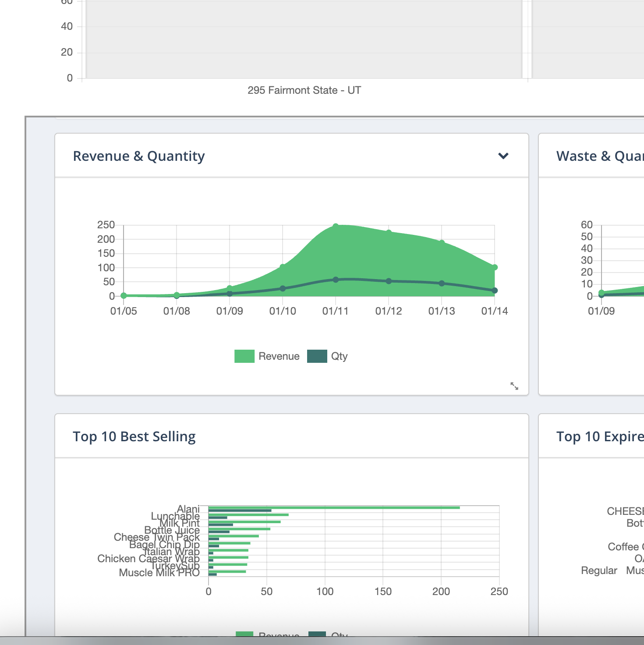Viewport: 644px width, 645px height.
Task: Select the Revenue peak point at 01/11
Action: pyautogui.click(x=336, y=227)
